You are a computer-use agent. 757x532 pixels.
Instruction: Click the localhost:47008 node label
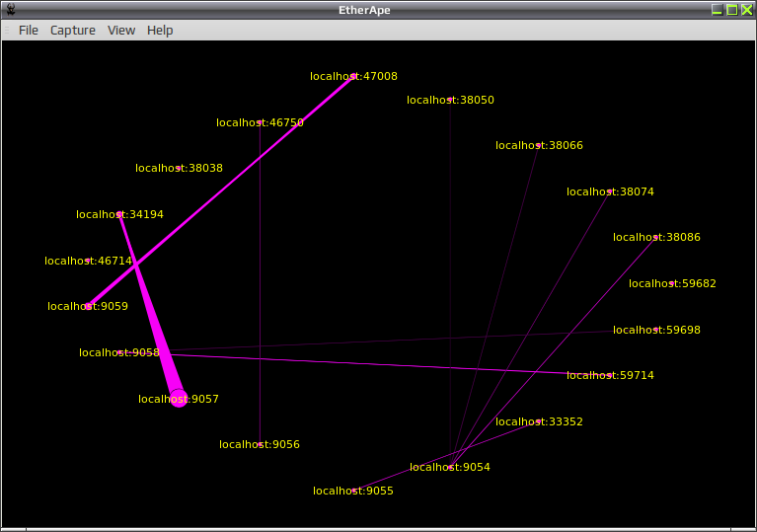click(x=353, y=76)
